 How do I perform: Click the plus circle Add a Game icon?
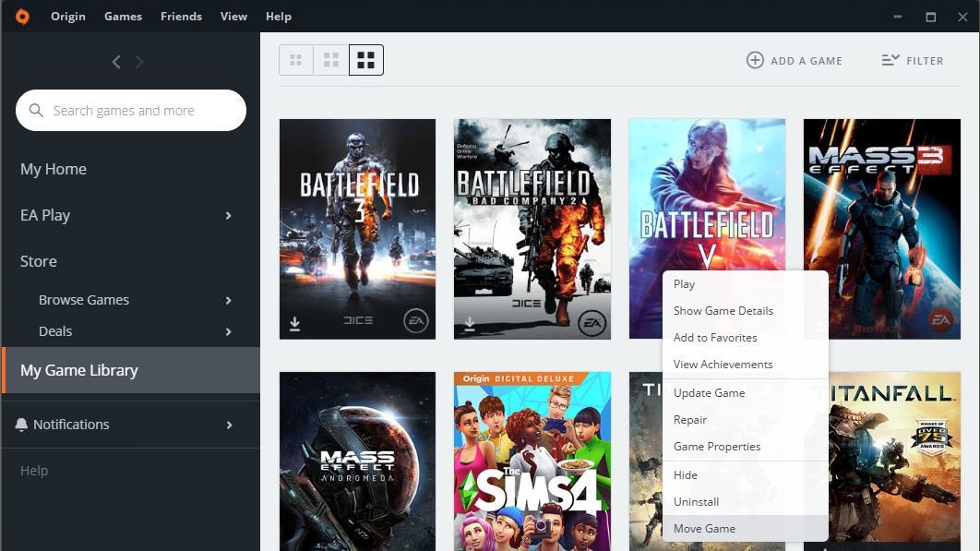tap(755, 60)
